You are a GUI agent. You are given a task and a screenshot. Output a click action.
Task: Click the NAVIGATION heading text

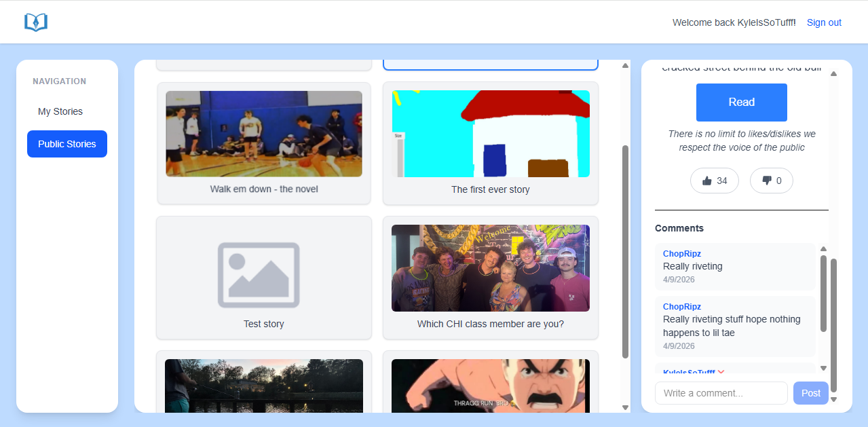coord(60,81)
